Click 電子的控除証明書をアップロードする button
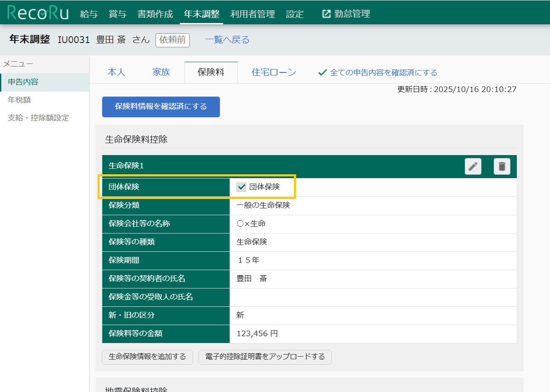Image resolution: width=550 pixels, height=392 pixels. click(x=265, y=357)
